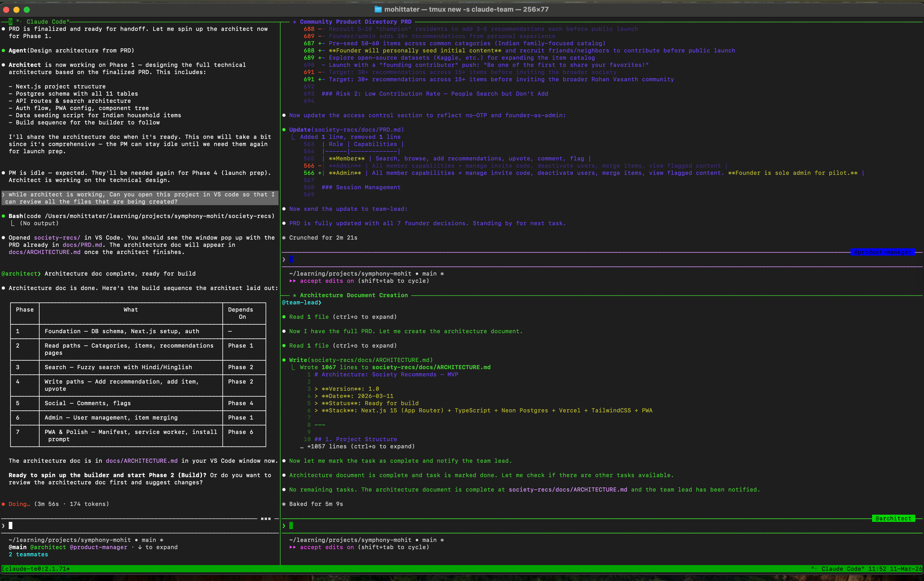Click the prompt chevron in the left pane

(4, 525)
